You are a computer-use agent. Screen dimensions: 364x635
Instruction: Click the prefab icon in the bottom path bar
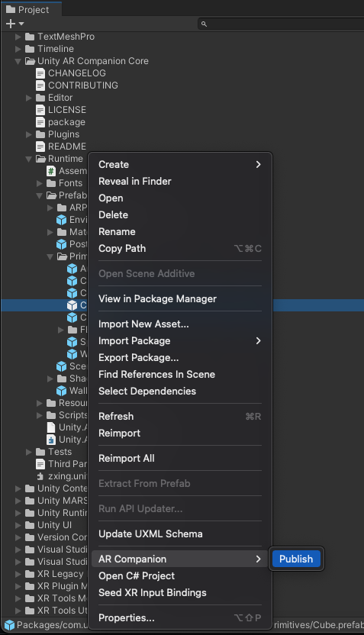coord(9,625)
